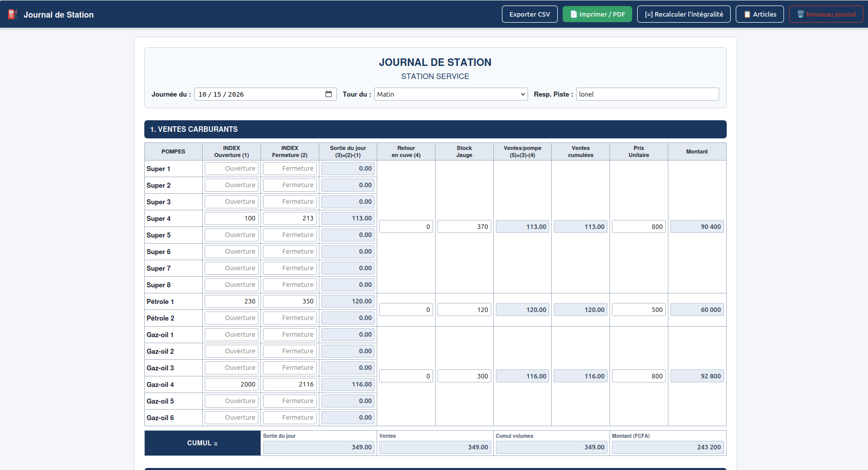
Task: Click Super 2 Ouverture index field
Action: (x=231, y=185)
